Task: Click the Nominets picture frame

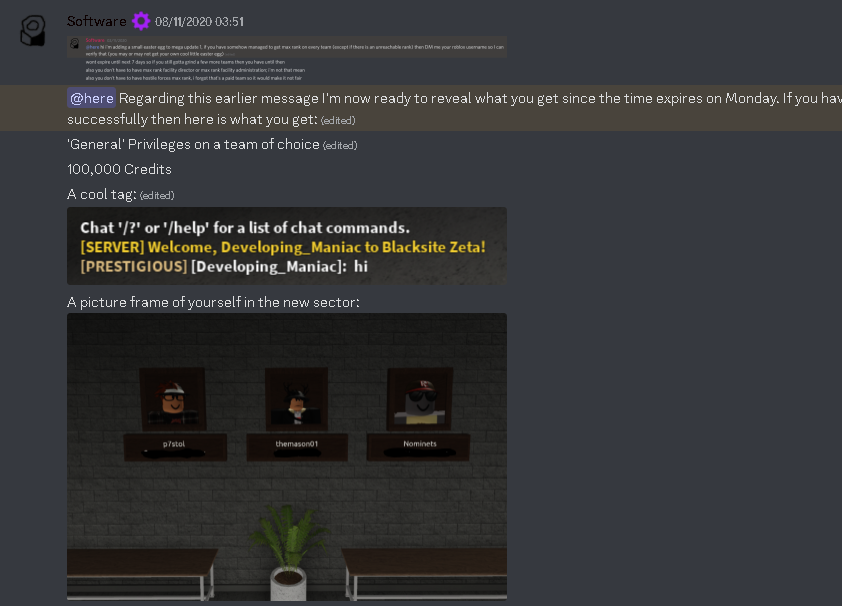Action: [420, 398]
